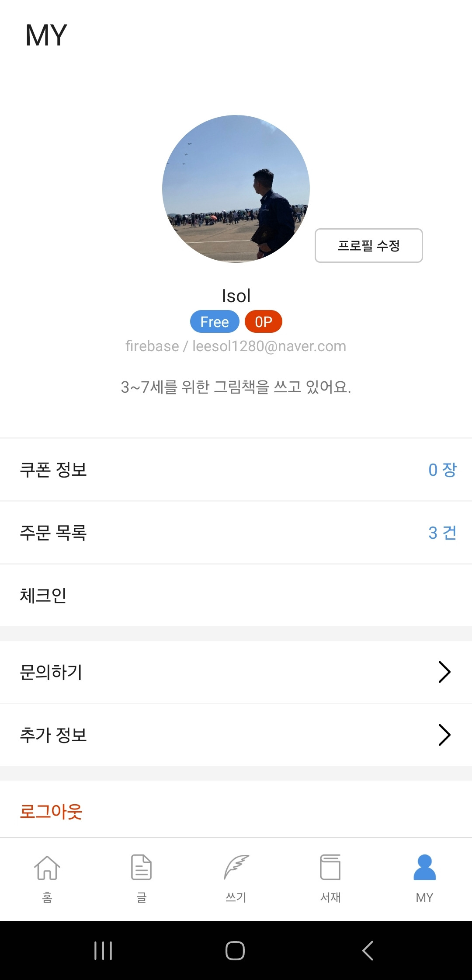Viewport: 472px width, 980px height.
Task: Open the Android recent apps icon
Action: [103, 951]
